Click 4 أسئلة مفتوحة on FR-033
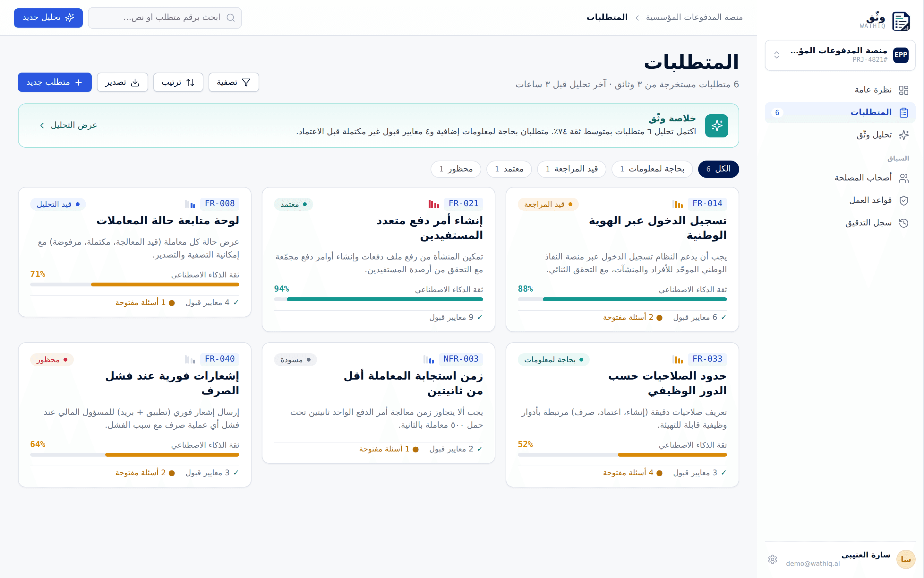Image resolution: width=924 pixels, height=578 pixels. click(633, 473)
